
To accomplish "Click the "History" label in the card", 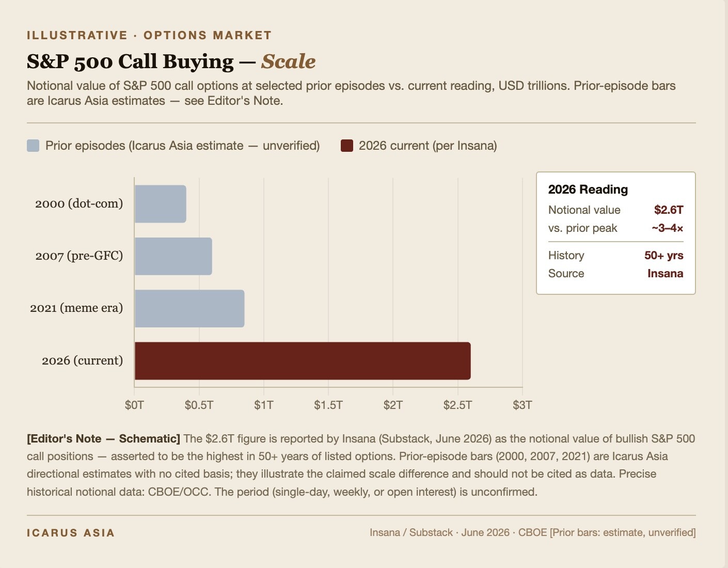I will pos(566,256).
